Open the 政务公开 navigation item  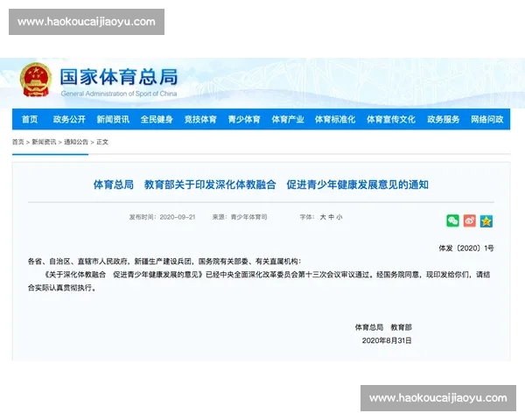[69, 119]
